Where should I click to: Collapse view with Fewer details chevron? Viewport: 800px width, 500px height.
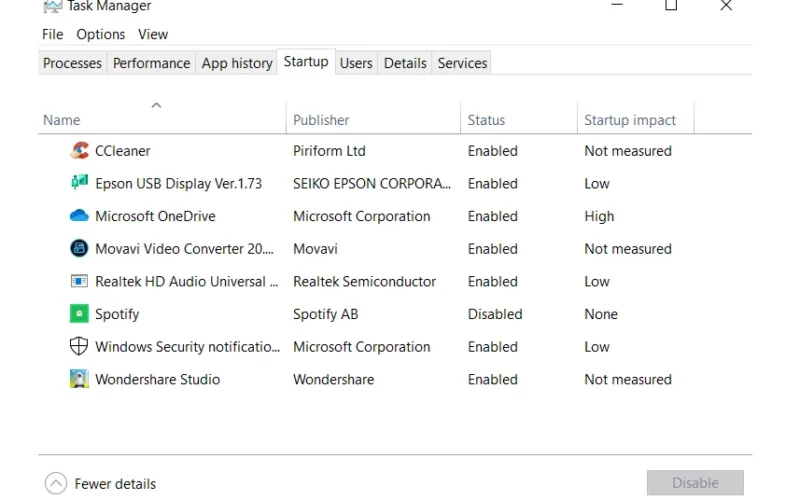pyautogui.click(x=56, y=483)
